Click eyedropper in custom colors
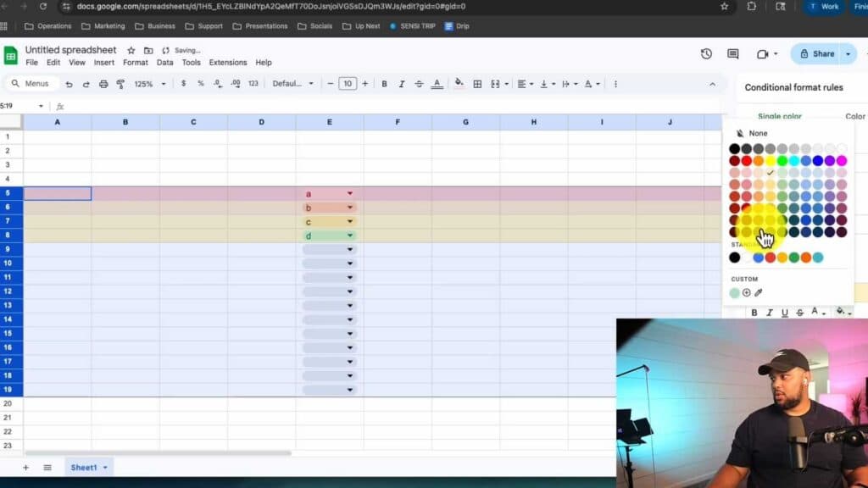868x488 pixels. point(759,292)
